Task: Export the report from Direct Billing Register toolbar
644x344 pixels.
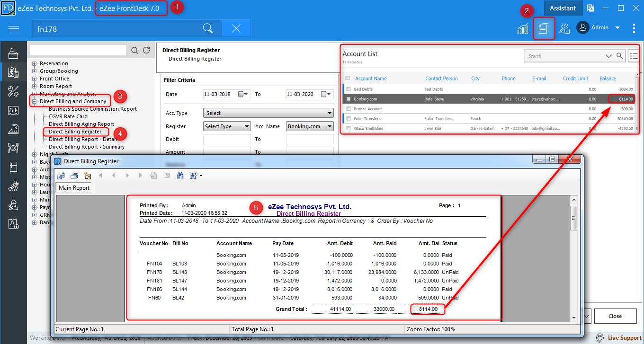Action: pos(62,176)
